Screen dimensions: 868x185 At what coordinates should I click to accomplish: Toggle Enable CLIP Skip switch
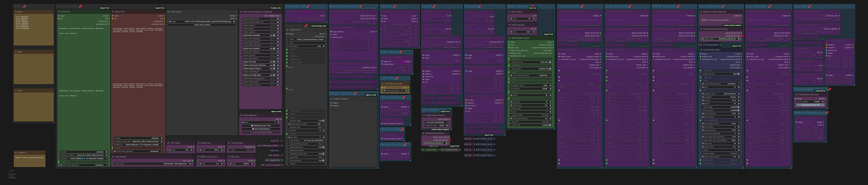coord(274,62)
